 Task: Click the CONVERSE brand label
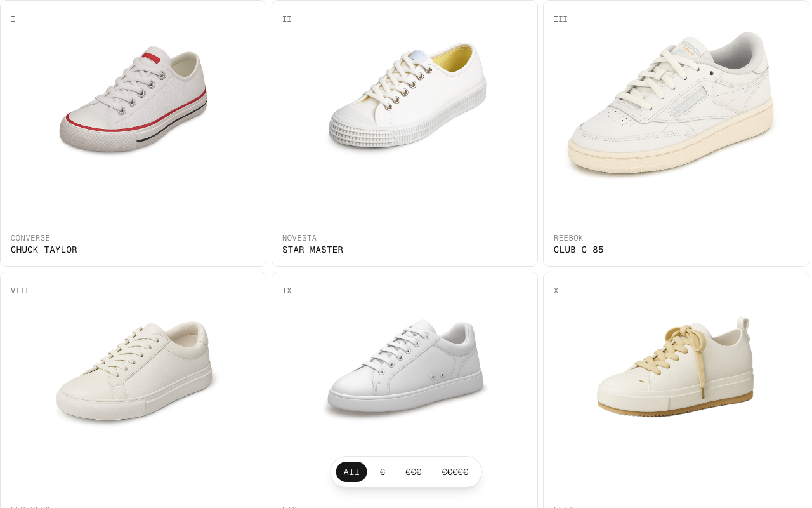pyautogui.click(x=30, y=238)
